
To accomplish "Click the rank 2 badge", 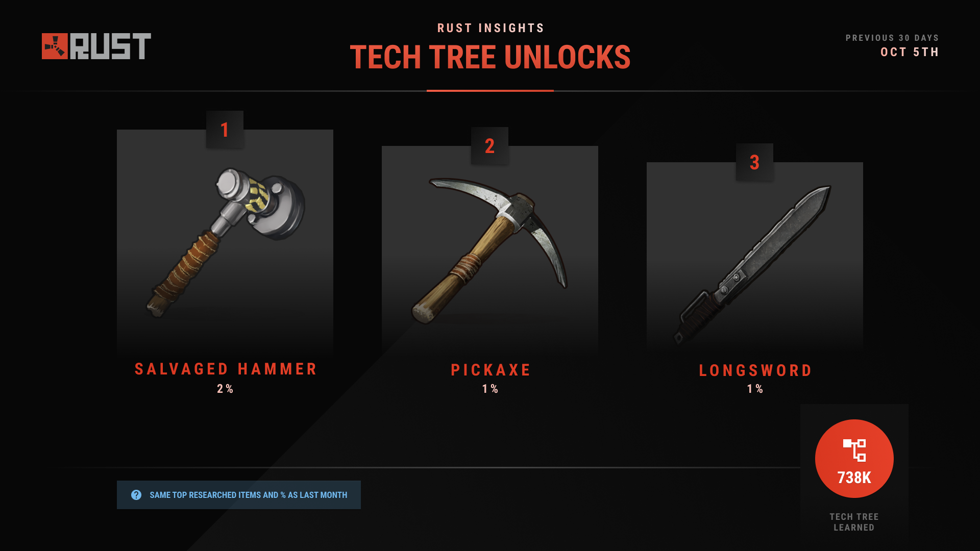I will point(489,146).
